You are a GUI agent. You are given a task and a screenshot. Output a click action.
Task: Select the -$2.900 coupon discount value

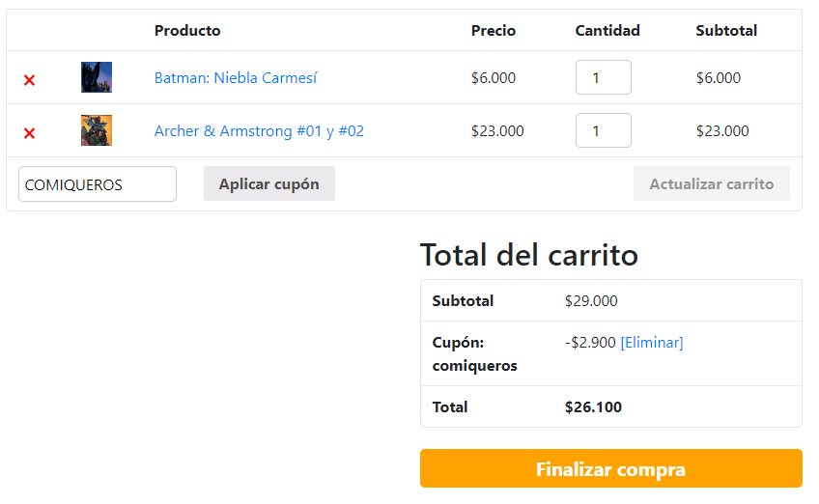(590, 343)
